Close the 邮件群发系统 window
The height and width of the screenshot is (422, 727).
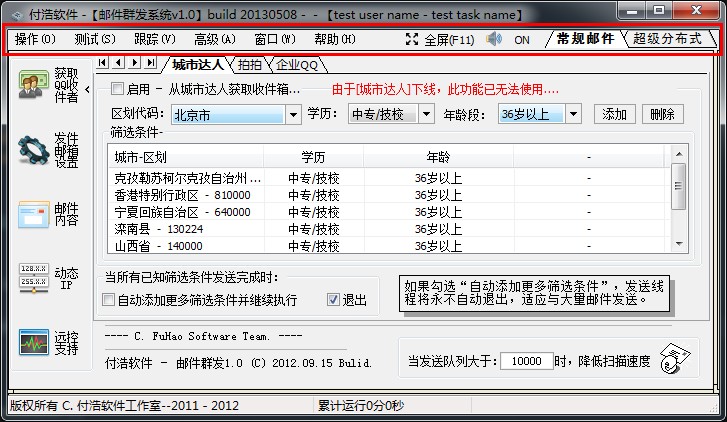pyautogui.click(x=696, y=11)
